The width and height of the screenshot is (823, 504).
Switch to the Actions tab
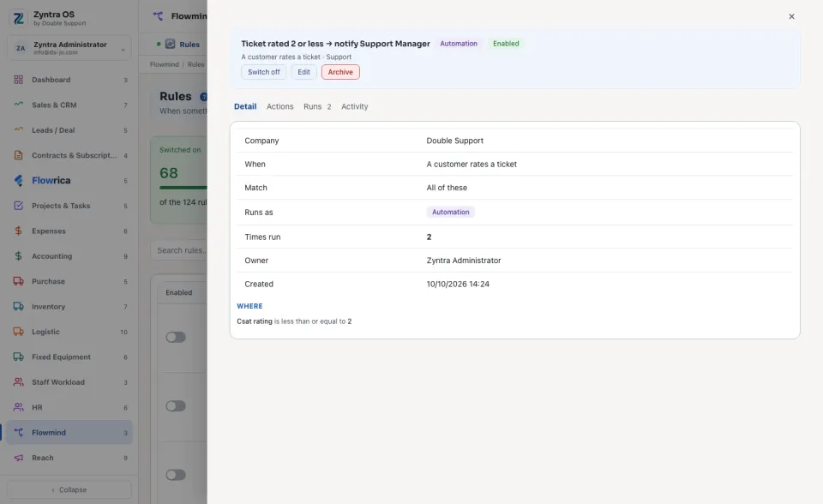[x=279, y=106]
